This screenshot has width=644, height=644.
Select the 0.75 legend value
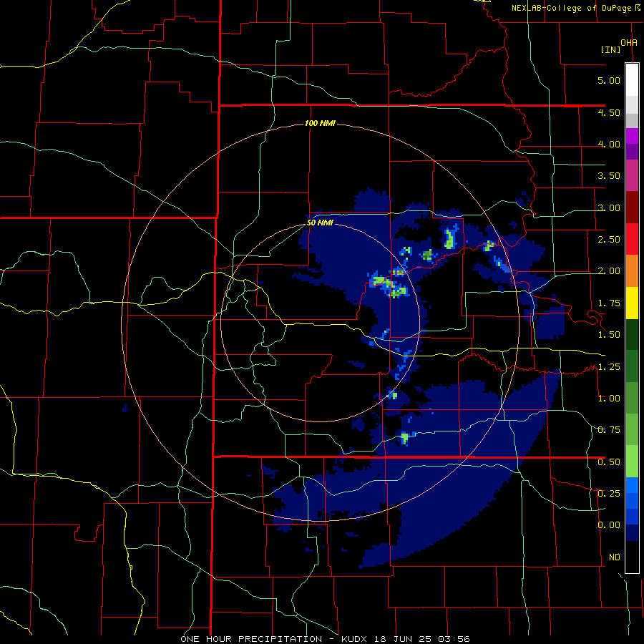[609, 430]
